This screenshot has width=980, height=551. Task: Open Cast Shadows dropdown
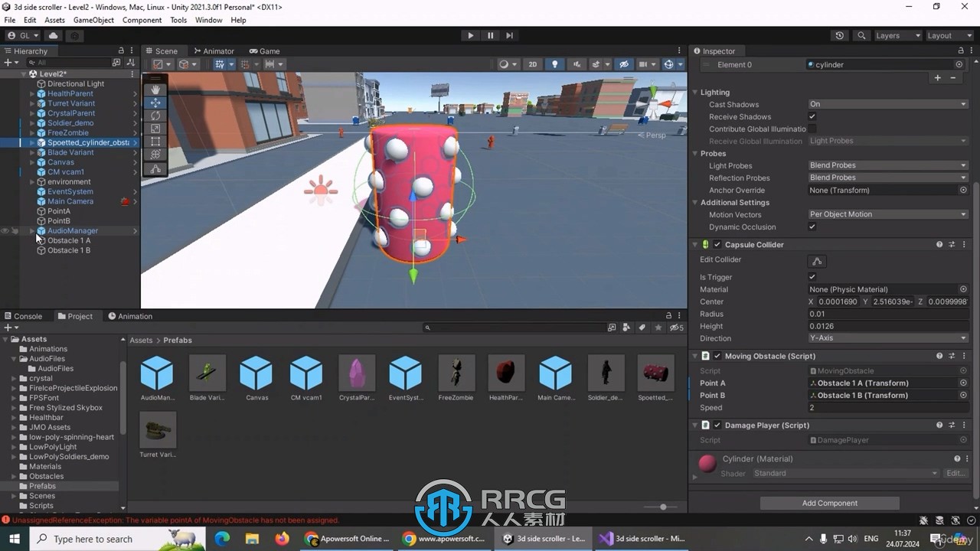888,104
